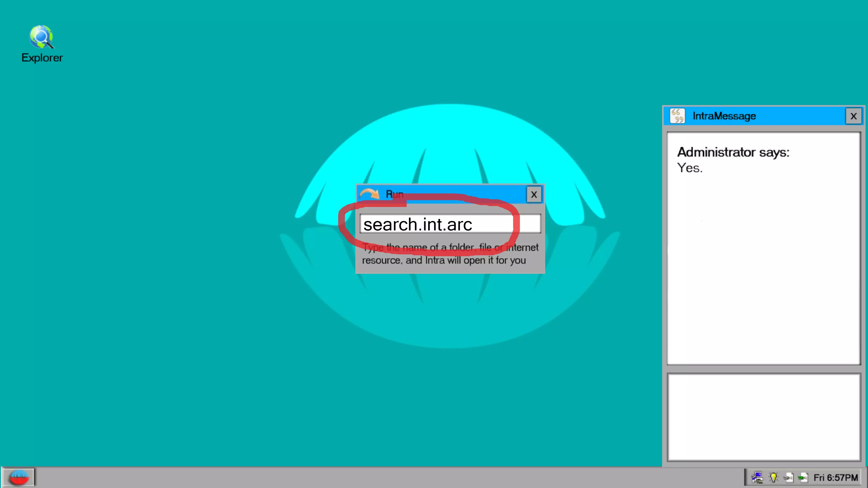868x488 pixels.
Task: Click the empty taskbar area
Action: 371,477
